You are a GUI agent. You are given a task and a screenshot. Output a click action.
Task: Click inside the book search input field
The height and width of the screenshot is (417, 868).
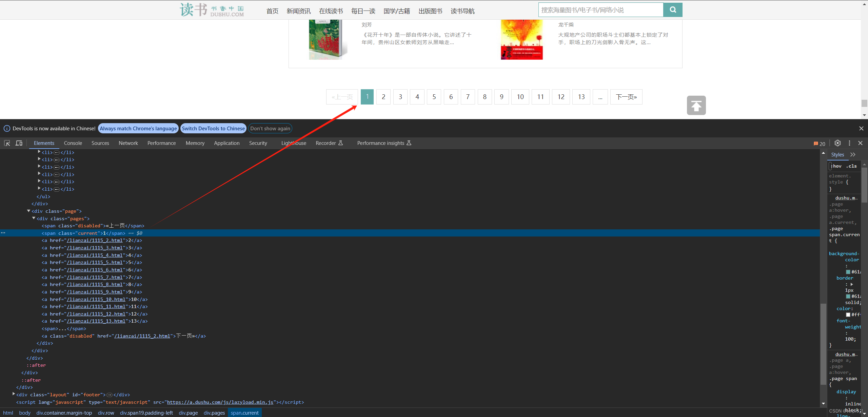600,10
